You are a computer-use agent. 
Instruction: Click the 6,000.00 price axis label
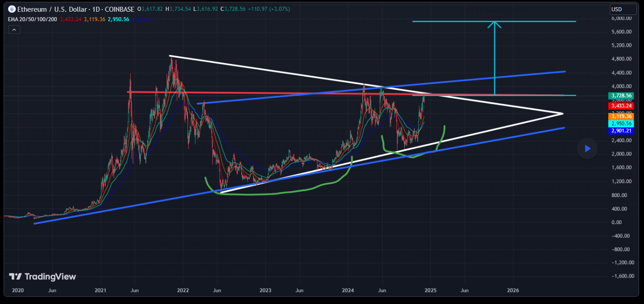[x=622, y=18]
